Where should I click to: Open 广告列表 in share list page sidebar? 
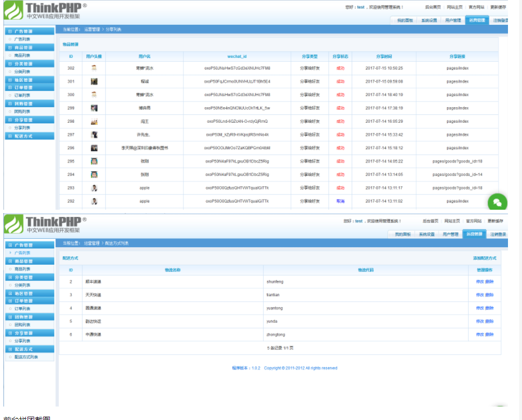pos(22,39)
